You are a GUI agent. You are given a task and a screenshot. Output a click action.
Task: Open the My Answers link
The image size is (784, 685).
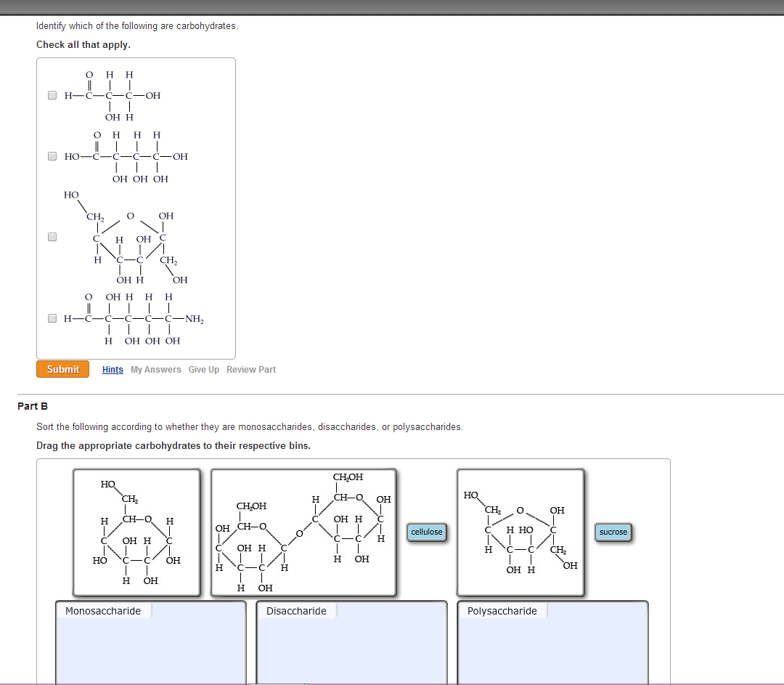(156, 369)
